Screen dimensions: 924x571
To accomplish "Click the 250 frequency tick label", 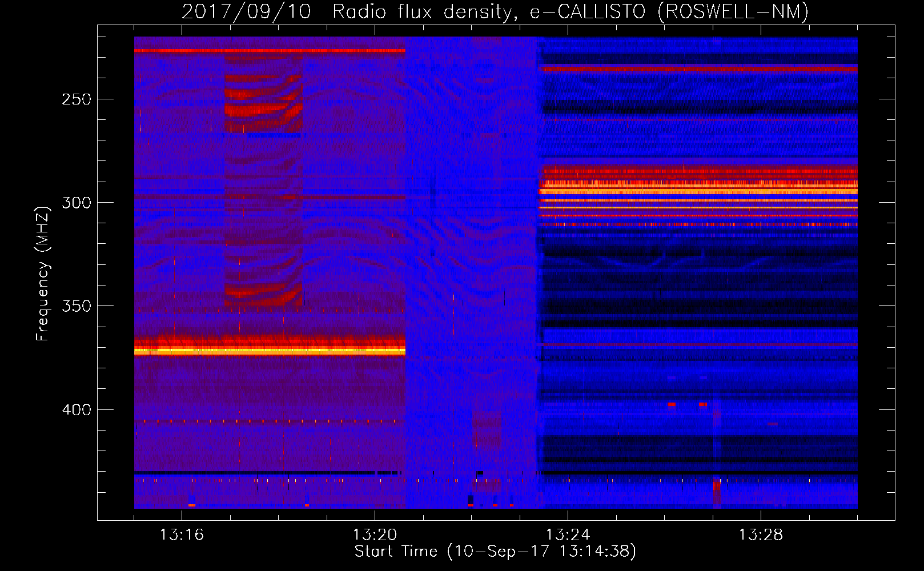I will [x=77, y=99].
